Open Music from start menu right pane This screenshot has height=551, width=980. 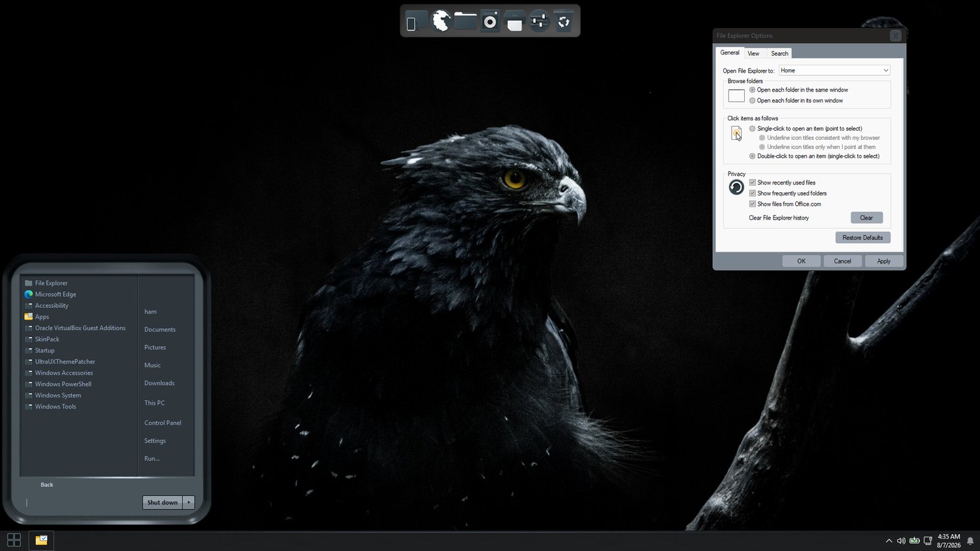click(x=152, y=365)
